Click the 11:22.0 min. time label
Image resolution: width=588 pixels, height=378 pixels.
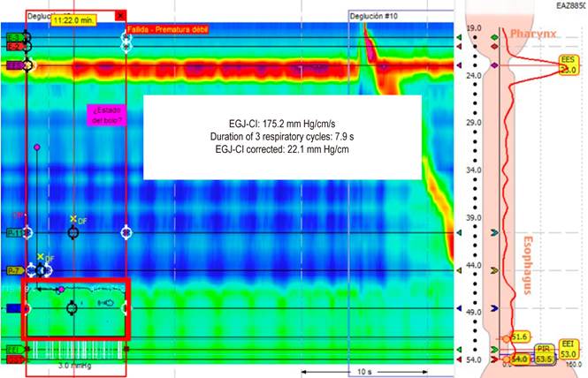pyautogui.click(x=74, y=19)
